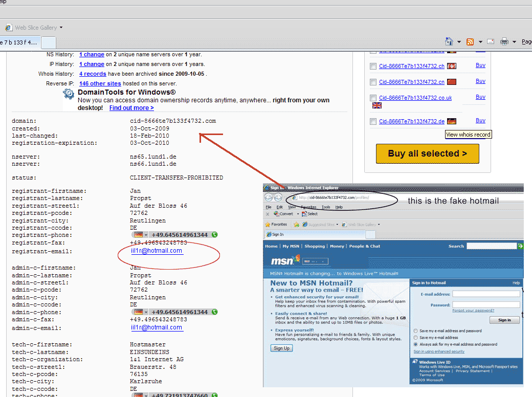
Task: Check the box for Cid-8666Te7b133f4732.de
Action: pyautogui.click(x=373, y=121)
